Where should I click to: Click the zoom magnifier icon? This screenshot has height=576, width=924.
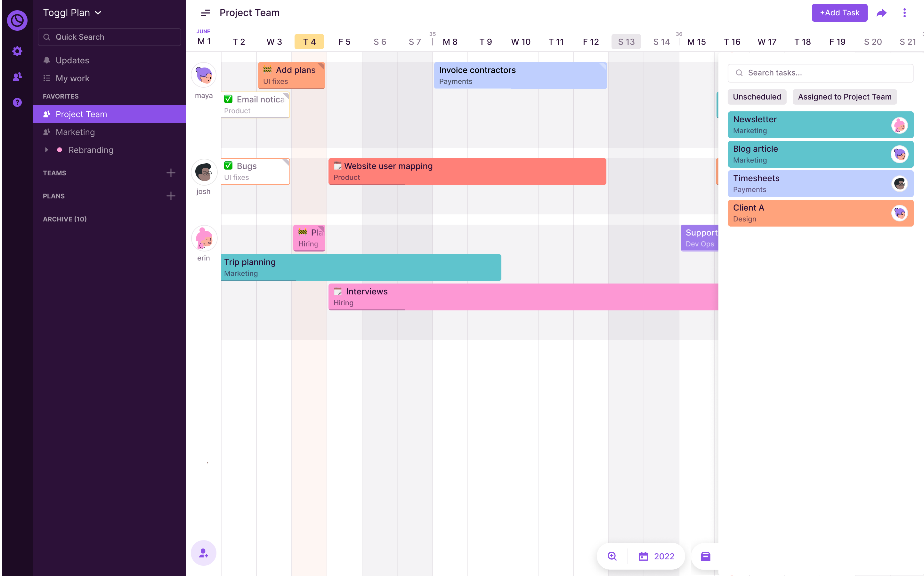612,556
